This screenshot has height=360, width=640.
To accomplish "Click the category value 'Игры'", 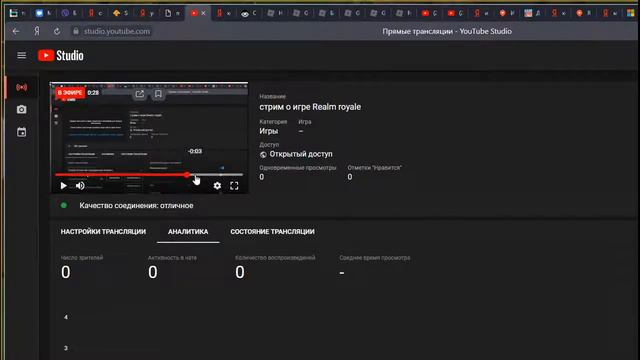I will (x=269, y=131).
